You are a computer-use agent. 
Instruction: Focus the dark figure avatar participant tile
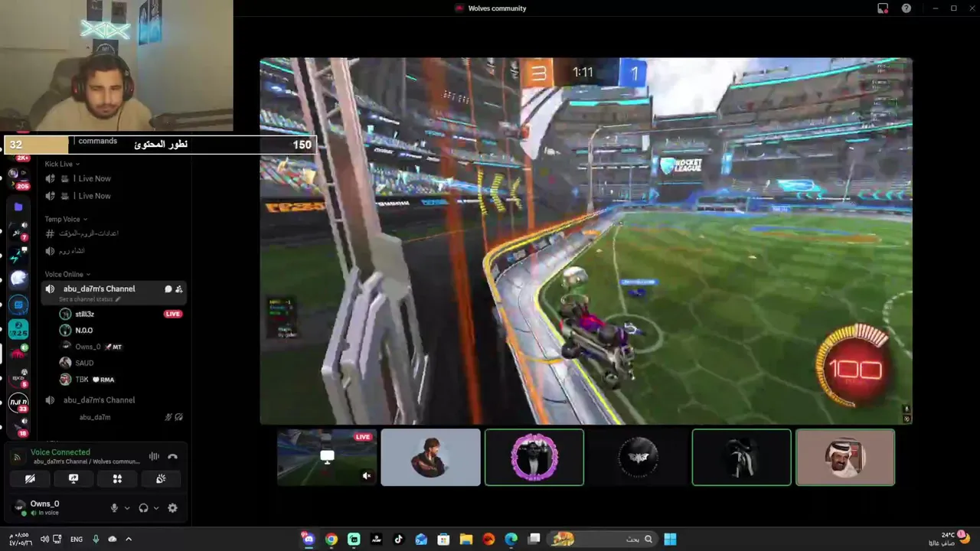tap(741, 458)
